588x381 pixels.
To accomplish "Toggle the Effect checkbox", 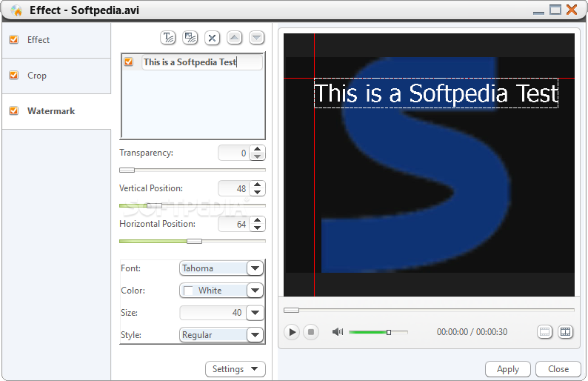I will (14, 39).
